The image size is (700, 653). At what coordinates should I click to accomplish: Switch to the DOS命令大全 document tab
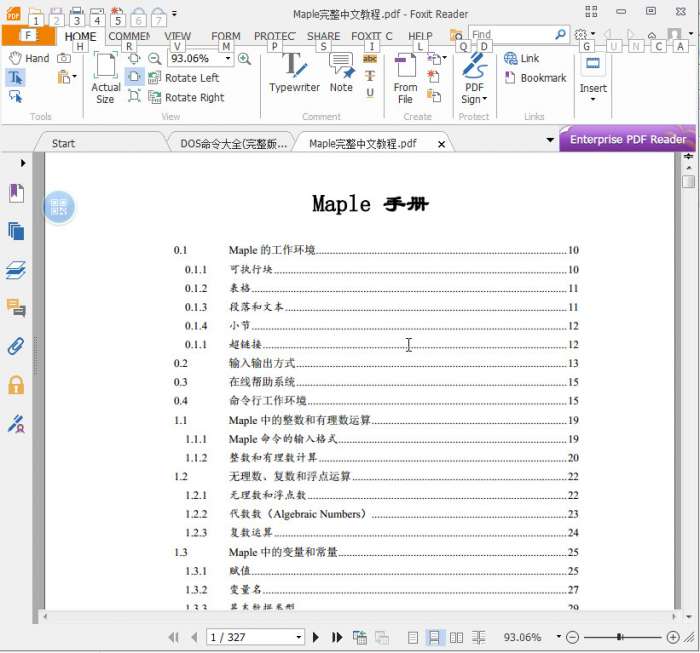pyautogui.click(x=233, y=144)
